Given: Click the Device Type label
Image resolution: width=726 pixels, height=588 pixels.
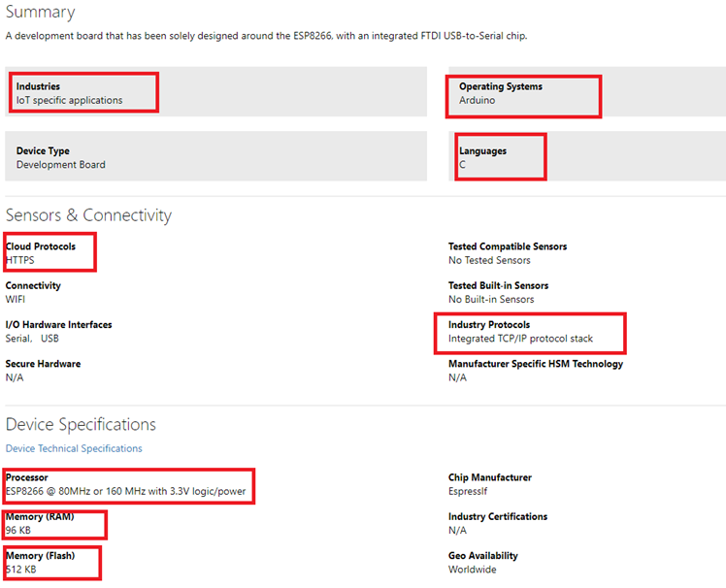Looking at the screenshot, I should pyautogui.click(x=43, y=151).
